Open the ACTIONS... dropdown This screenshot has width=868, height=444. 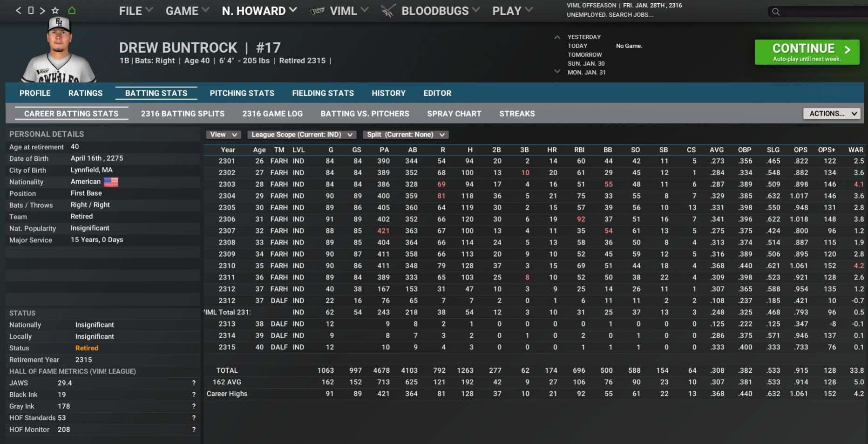[x=832, y=114]
